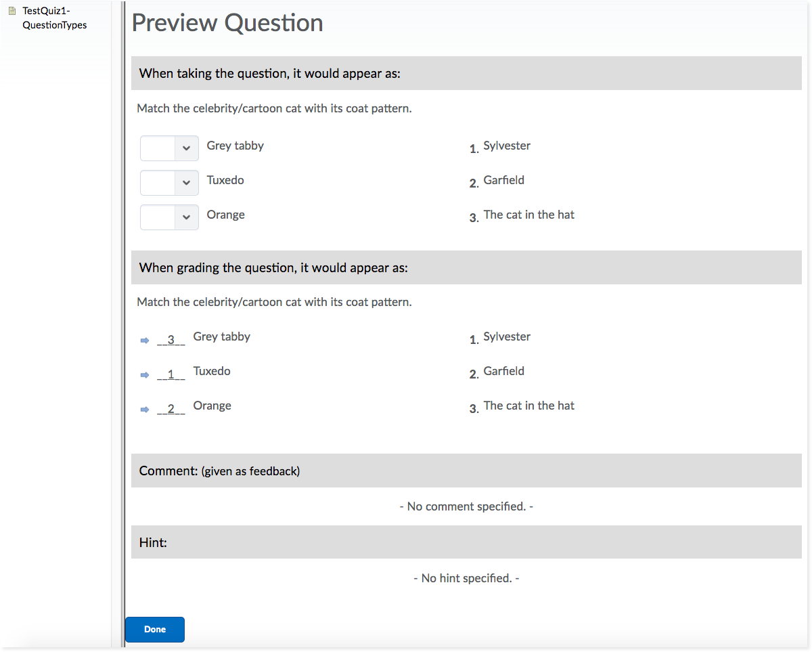
Task: Click the blue arrow beside graded Grey tabby
Action: pyautogui.click(x=144, y=341)
